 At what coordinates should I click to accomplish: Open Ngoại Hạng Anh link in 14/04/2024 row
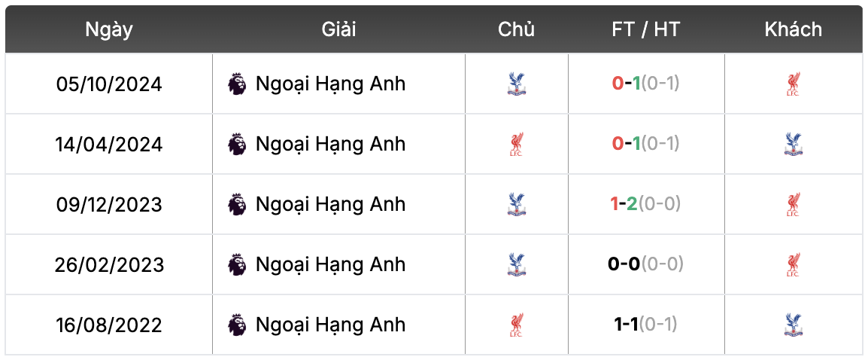click(330, 144)
